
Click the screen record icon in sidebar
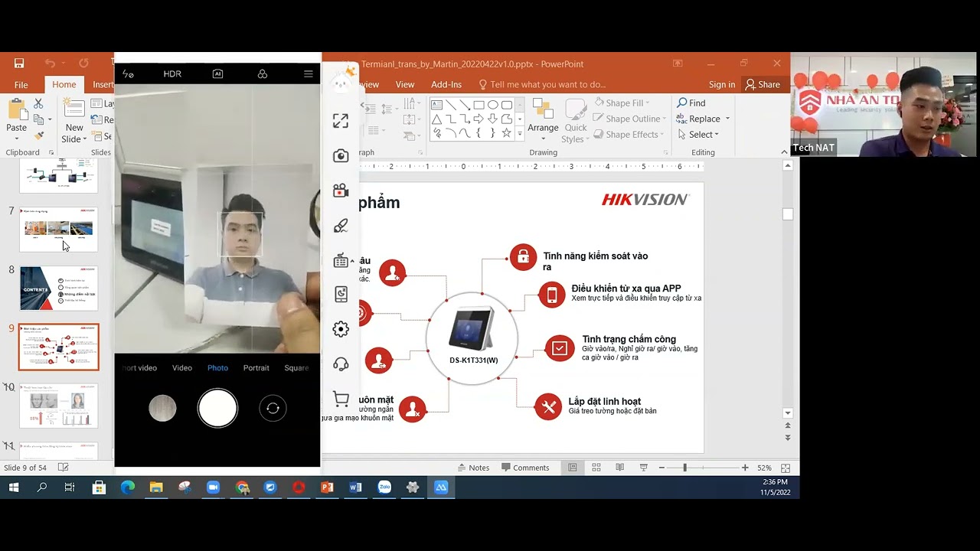click(x=341, y=191)
